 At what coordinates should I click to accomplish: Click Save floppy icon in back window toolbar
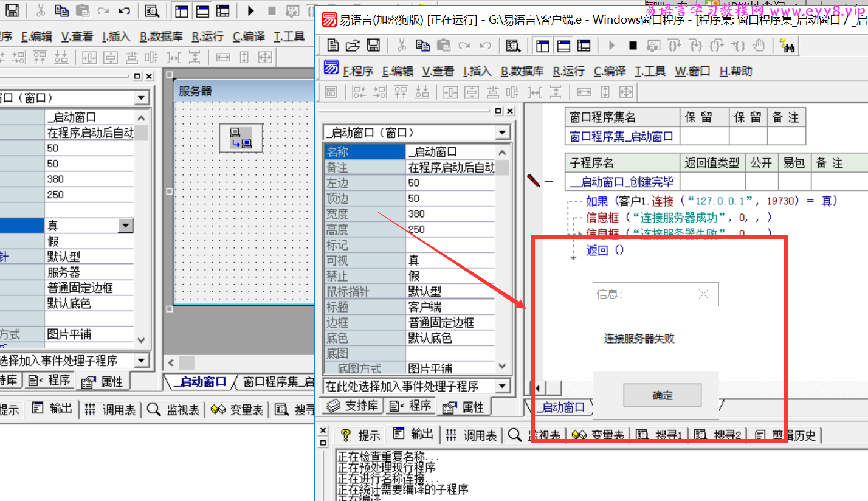click(12, 11)
